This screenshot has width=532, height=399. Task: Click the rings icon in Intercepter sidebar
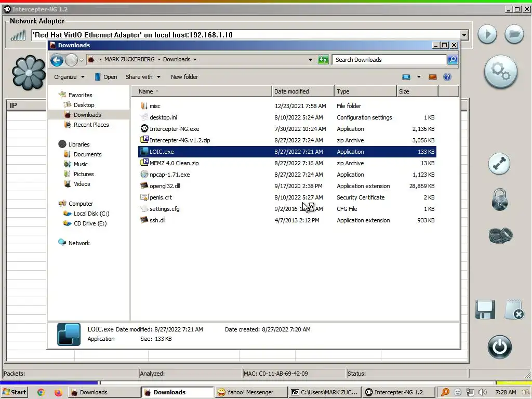point(500,235)
